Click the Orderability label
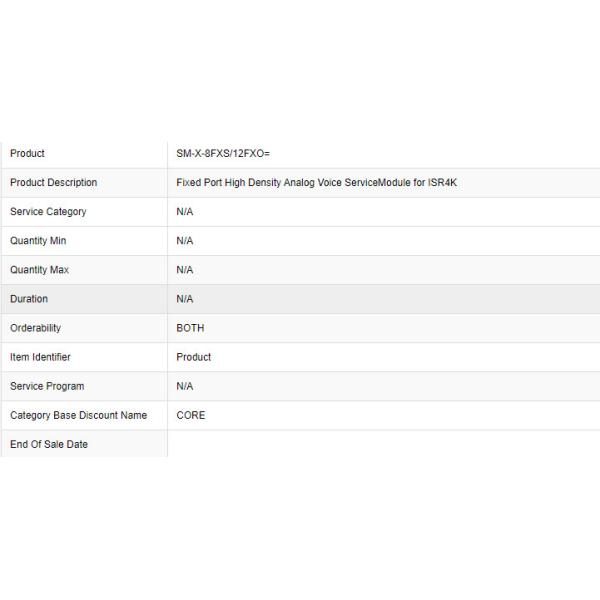The width and height of the screenshot is (600, 600). pos(35,328)
